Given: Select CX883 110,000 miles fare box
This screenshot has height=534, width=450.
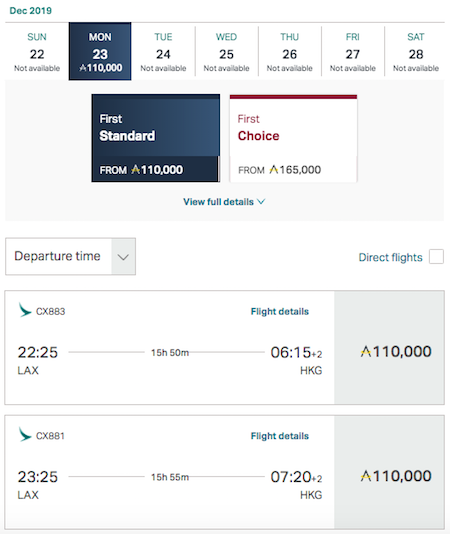Looking at the screenshot, I should coord(389,347).
